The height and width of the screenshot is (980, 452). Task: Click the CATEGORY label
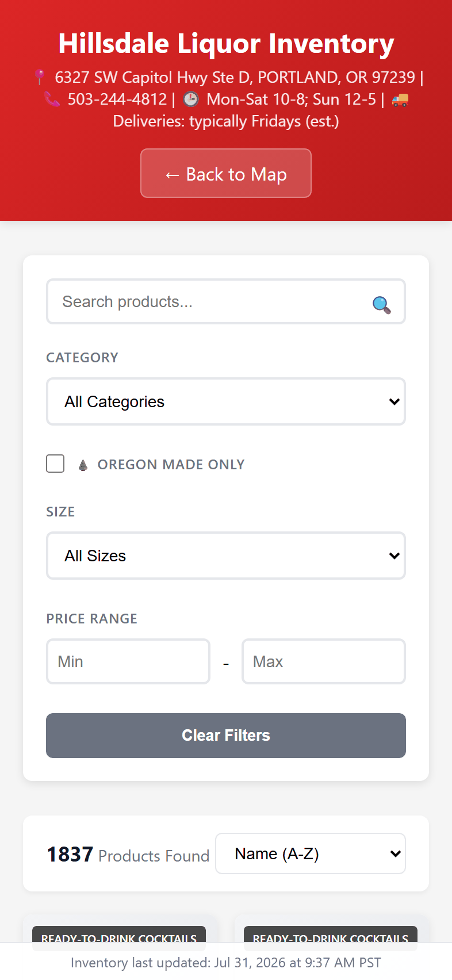tap(82, 358)
